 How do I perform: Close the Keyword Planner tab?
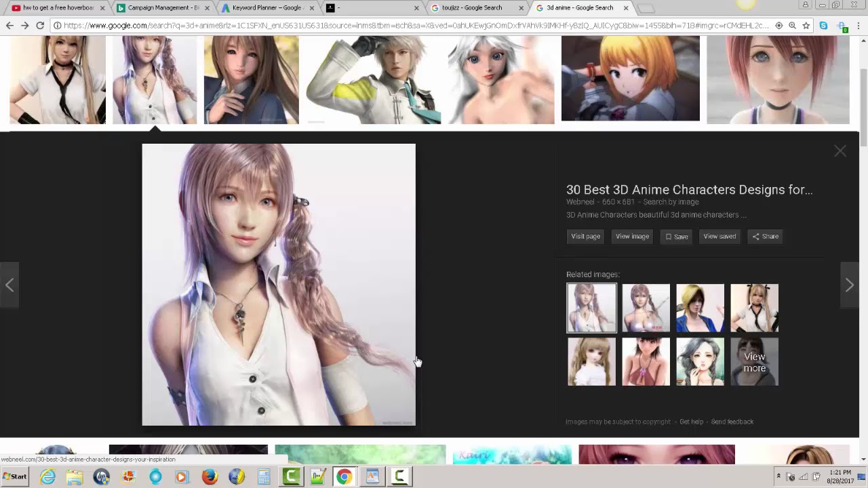(x=313, y=8)
